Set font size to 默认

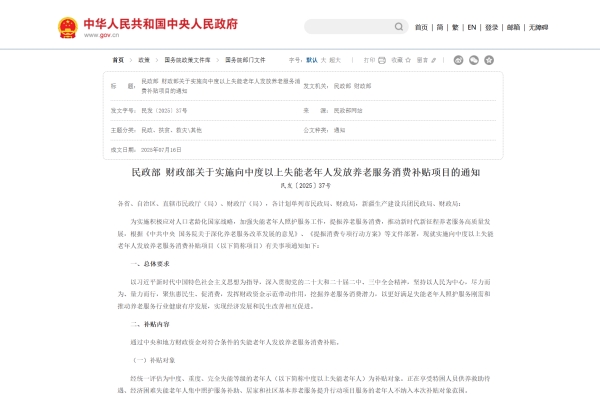(x=312, y=60)
